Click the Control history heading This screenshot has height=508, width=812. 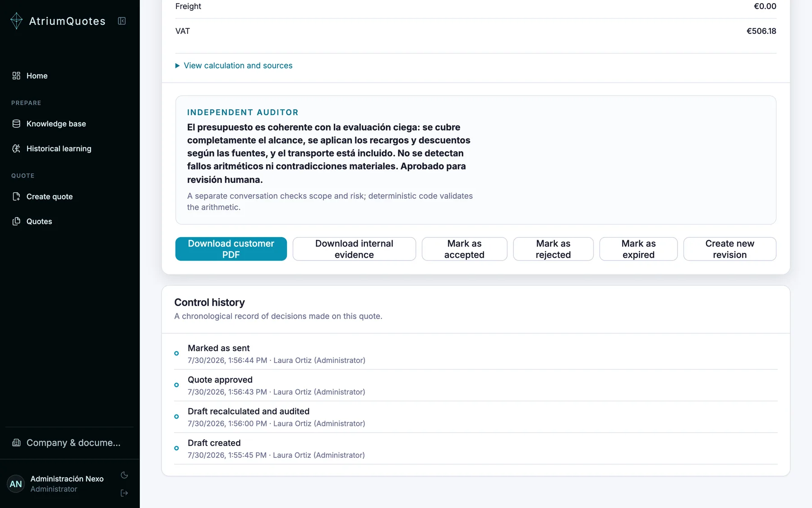209,303
